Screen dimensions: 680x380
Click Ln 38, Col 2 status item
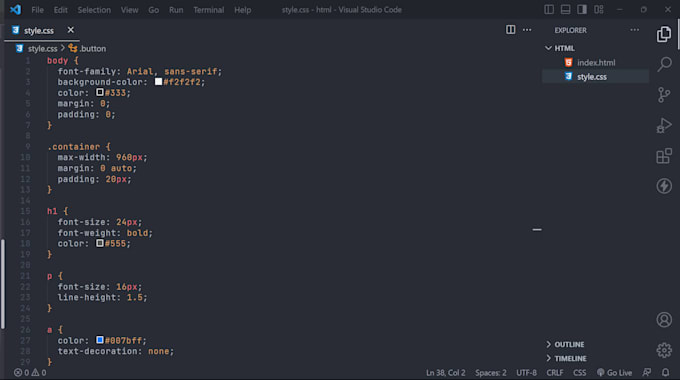[x=446, y=373]
